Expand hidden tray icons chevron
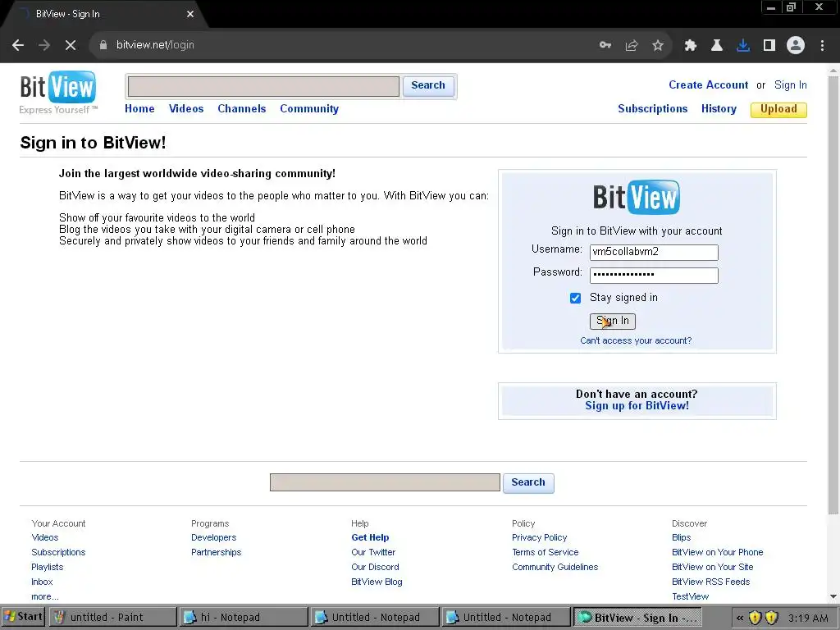The height and width of the screenshot is (630, 840). [740, 618]
